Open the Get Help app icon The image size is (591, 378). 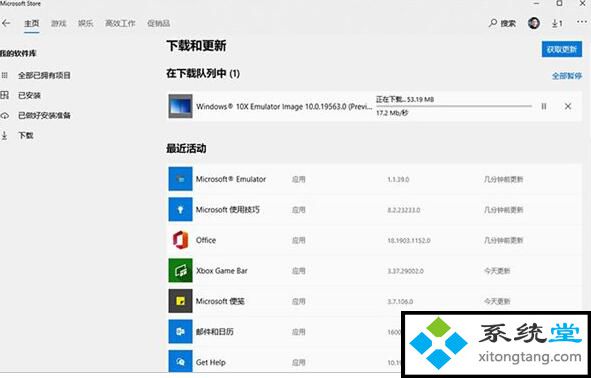(x=180, y=362)
